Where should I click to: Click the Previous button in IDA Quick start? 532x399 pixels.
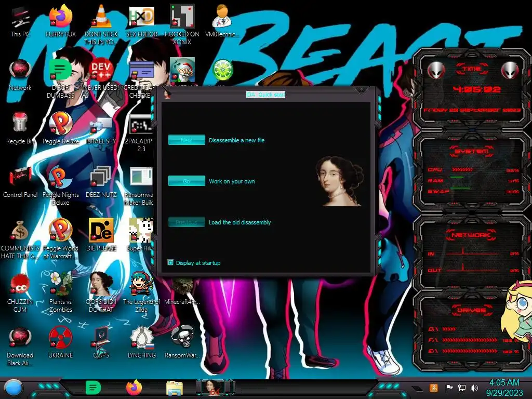(187, 222)
